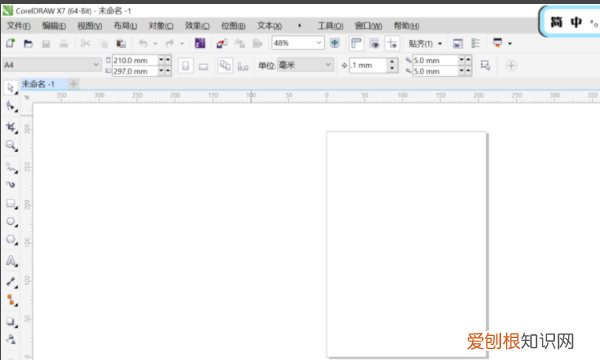Click the Save disk icon

click(46, 44)
